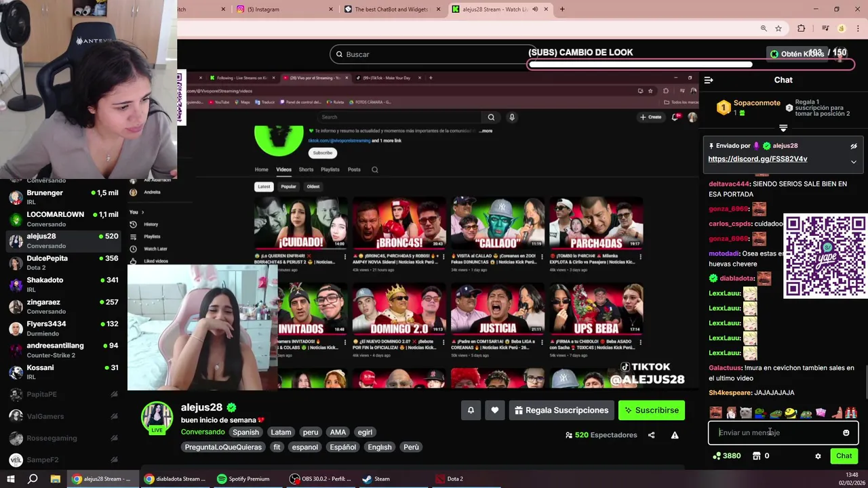Open the Brunenger channel in sidebar
The image size is (868, 488).
pyautogui.click(x=64, y=197)
